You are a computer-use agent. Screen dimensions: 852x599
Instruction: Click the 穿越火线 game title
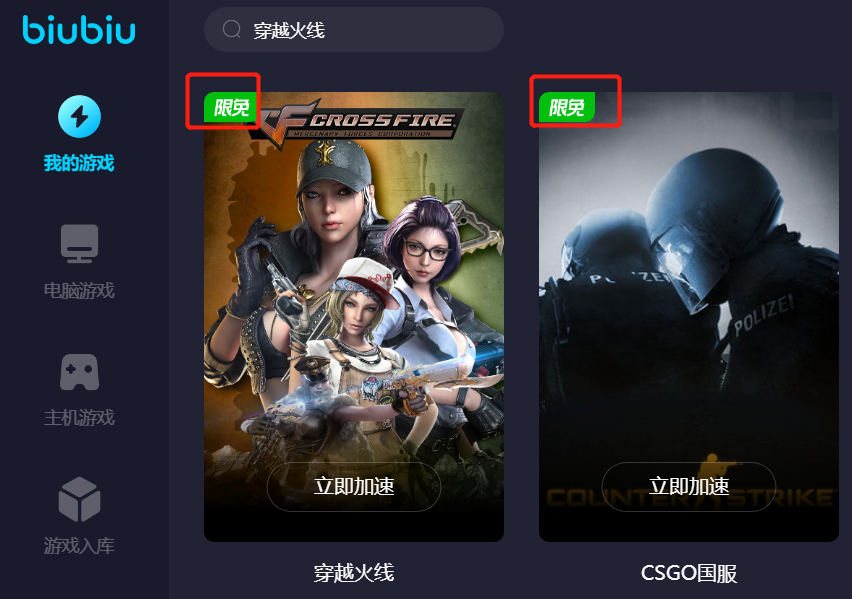pyautogui.click(x=354, y=573)
